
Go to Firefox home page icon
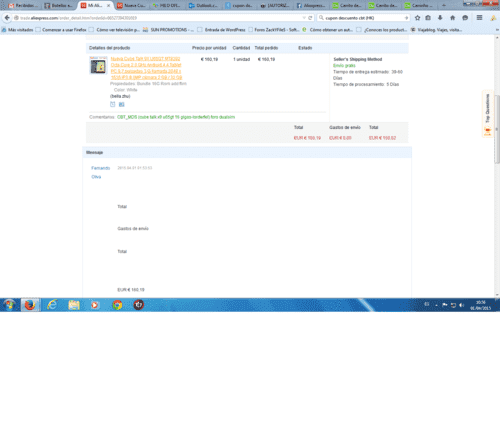click(452, 18)
